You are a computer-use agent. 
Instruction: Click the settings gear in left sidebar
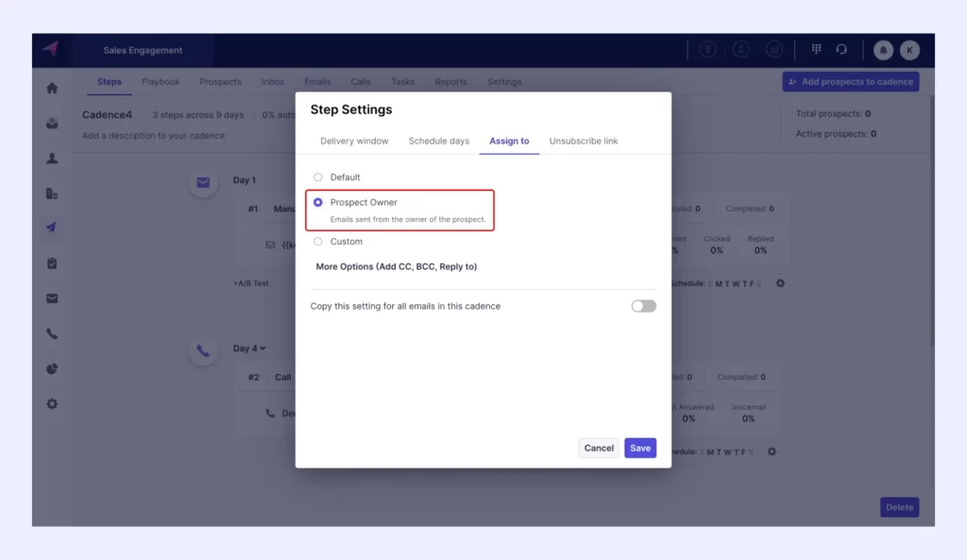pos(52,404)
